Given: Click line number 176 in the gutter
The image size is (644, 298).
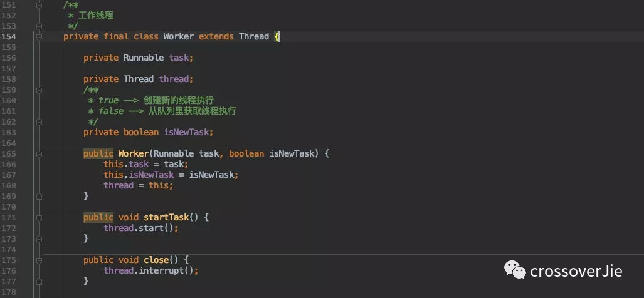Looking at the screenshot, I should (x=9, y=271).
